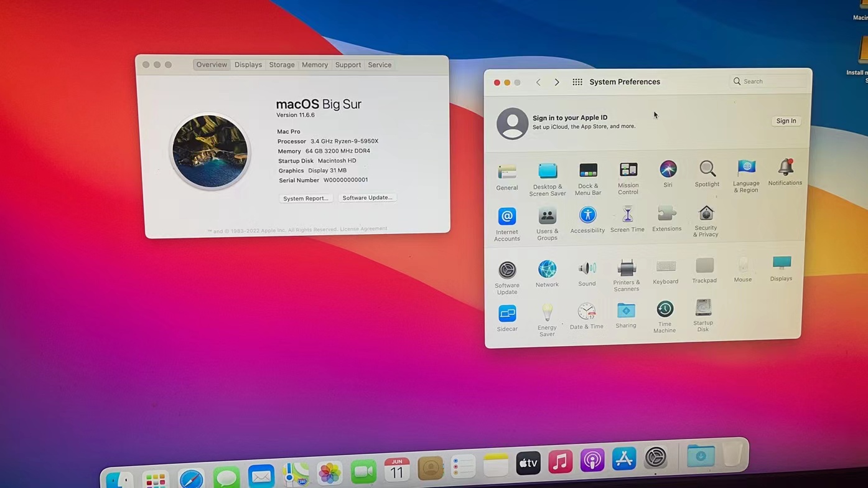Select the Memory tab
This screenshot has height=488, width=868.
(315, 65)
